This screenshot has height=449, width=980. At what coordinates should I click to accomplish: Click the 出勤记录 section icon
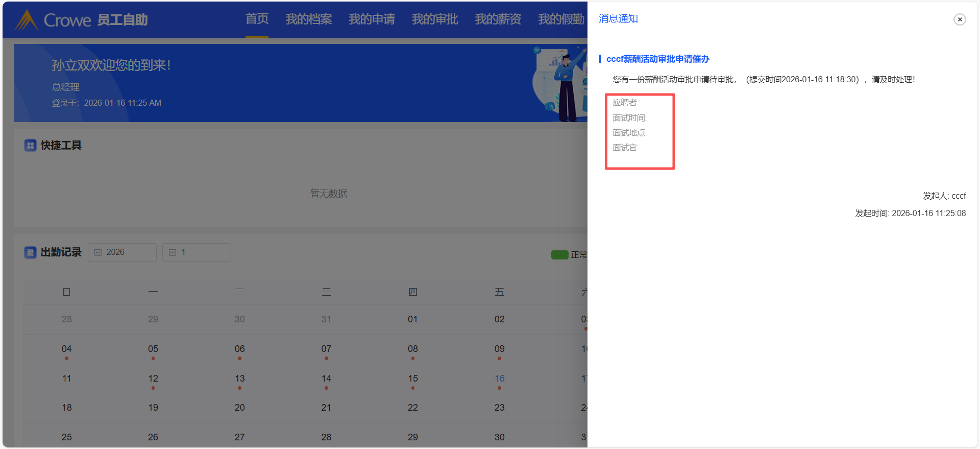[x=30, y=252]
